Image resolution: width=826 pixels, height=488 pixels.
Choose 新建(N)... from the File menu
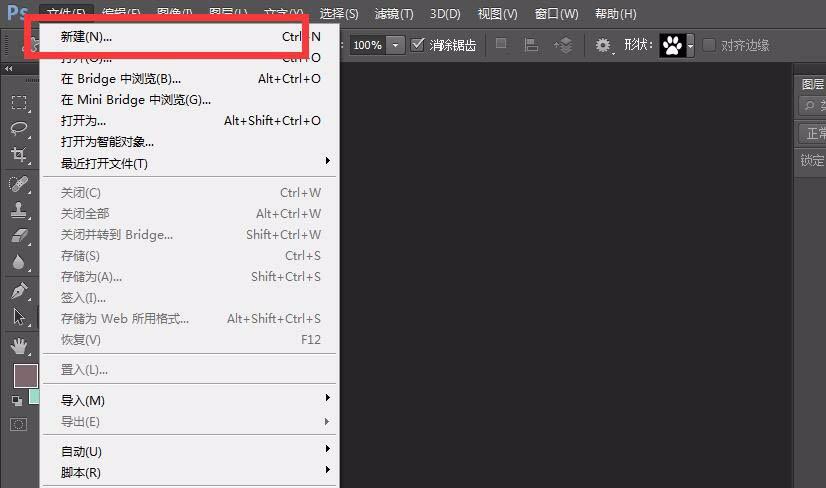click(191, 37)
